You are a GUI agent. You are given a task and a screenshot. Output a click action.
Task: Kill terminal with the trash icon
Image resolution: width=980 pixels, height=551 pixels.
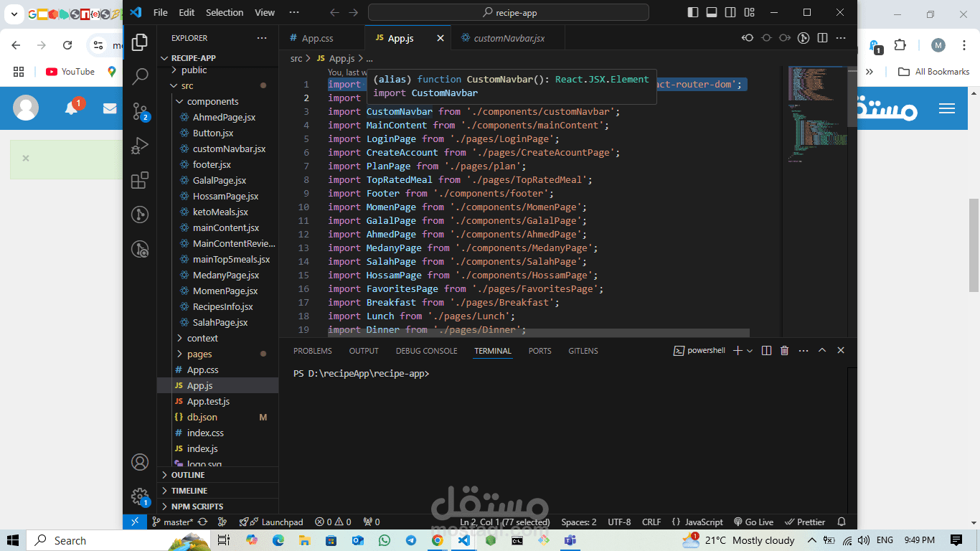(x=784, y=351)
